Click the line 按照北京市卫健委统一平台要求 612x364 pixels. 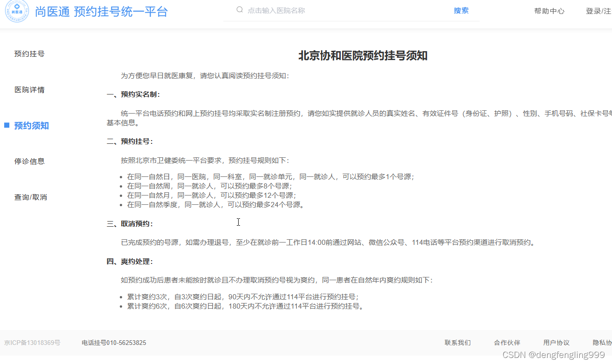point(205,161)
